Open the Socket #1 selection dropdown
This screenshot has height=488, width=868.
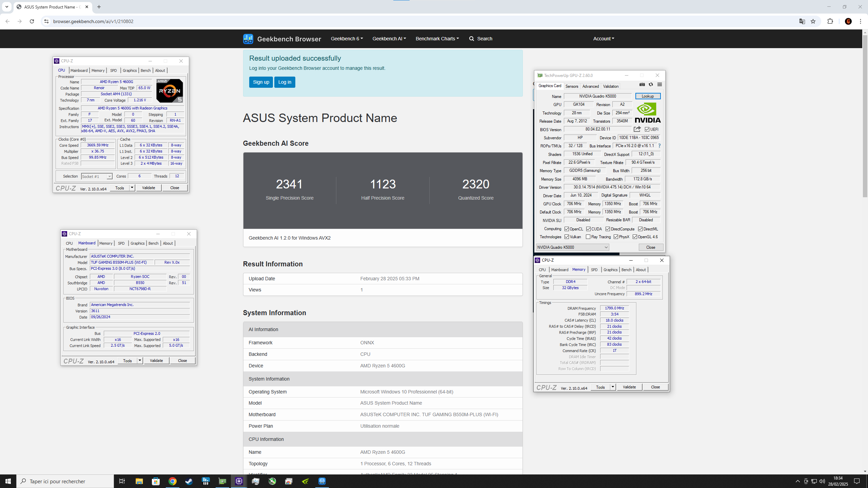click(x=97, y=176)
